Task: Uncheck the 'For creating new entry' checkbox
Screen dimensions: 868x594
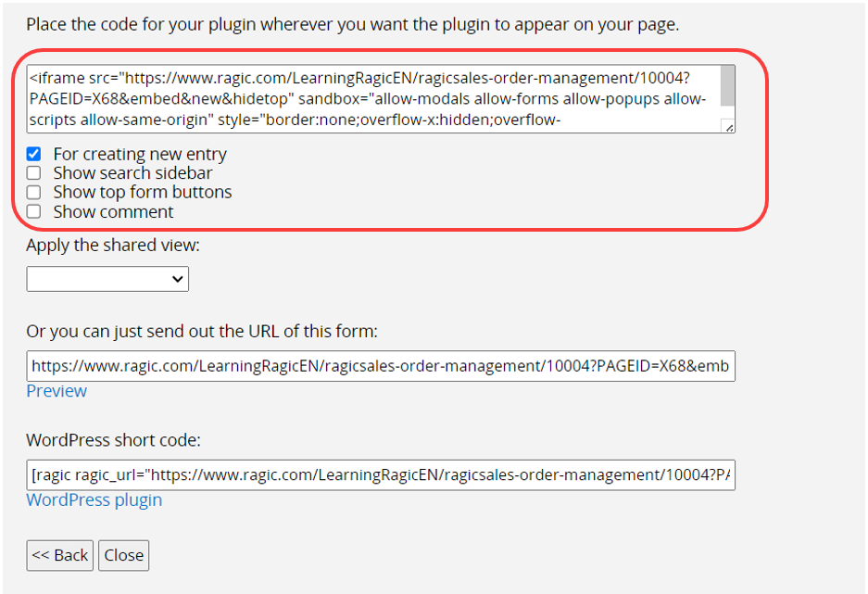Action: [34, 154]
